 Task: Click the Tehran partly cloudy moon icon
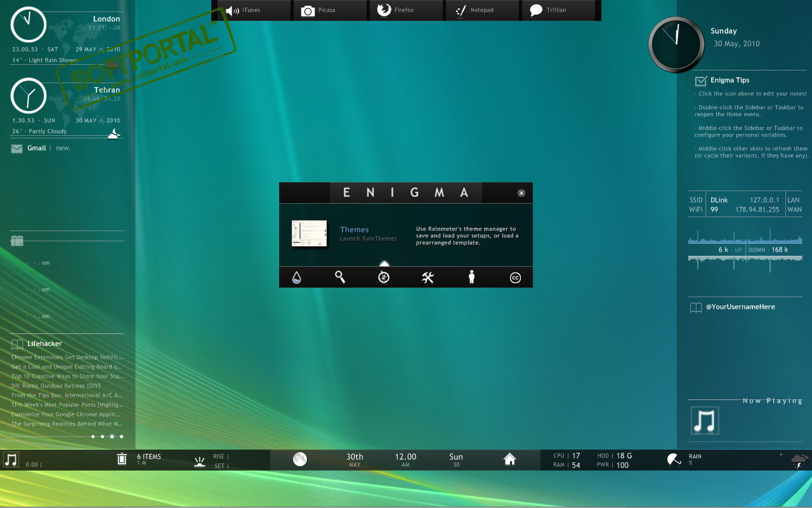114,133
